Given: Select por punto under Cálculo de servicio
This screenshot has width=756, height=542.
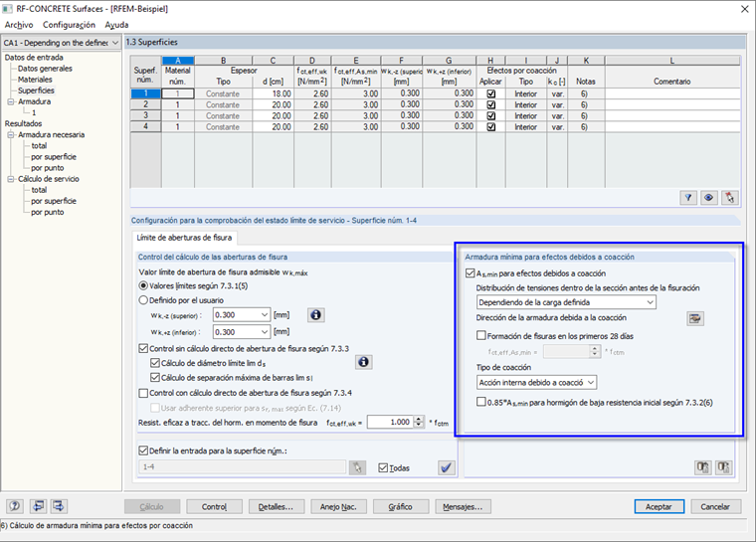Looking at the screenshot, I should tap(48, 212).
